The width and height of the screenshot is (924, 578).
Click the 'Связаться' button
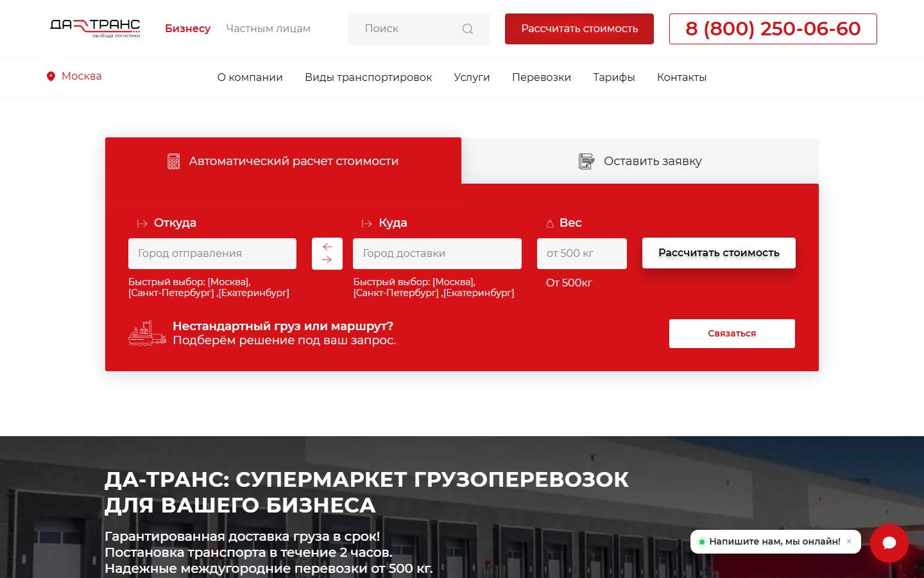tap(732, 333)
